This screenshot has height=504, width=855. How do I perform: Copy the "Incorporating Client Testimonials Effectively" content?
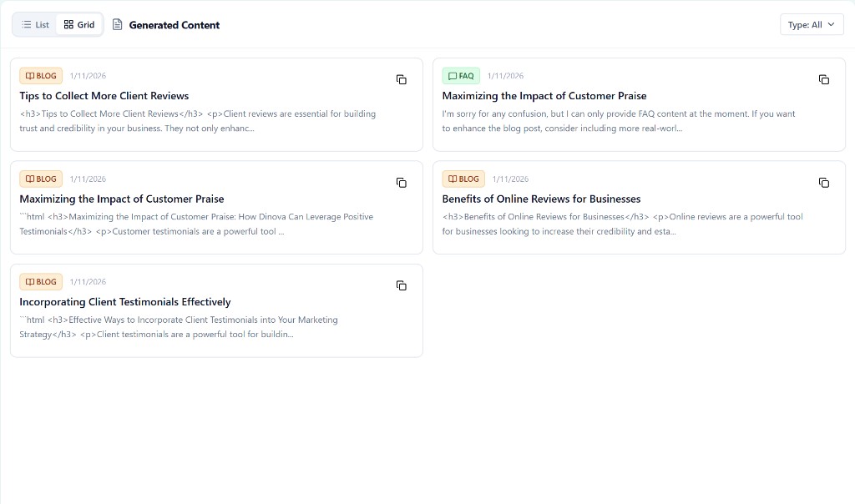coord(402,285)
